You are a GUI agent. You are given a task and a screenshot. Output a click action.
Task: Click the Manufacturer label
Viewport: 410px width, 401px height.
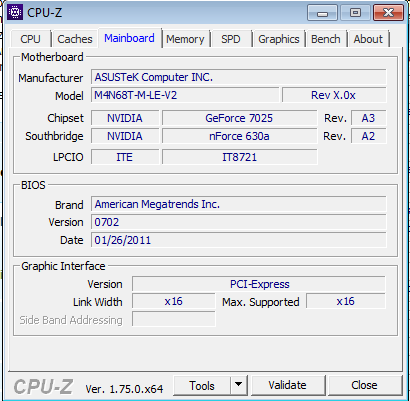[x=51, y=78]
